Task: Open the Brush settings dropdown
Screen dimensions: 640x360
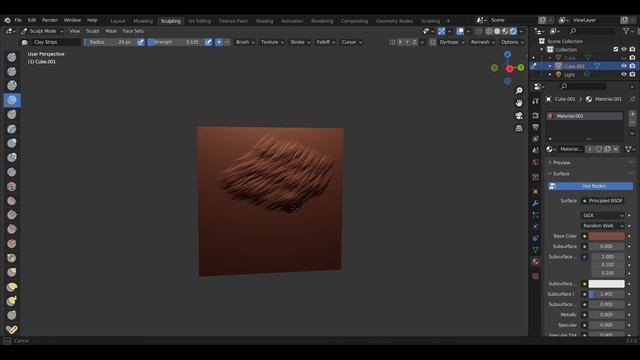Action: (245, 42)
